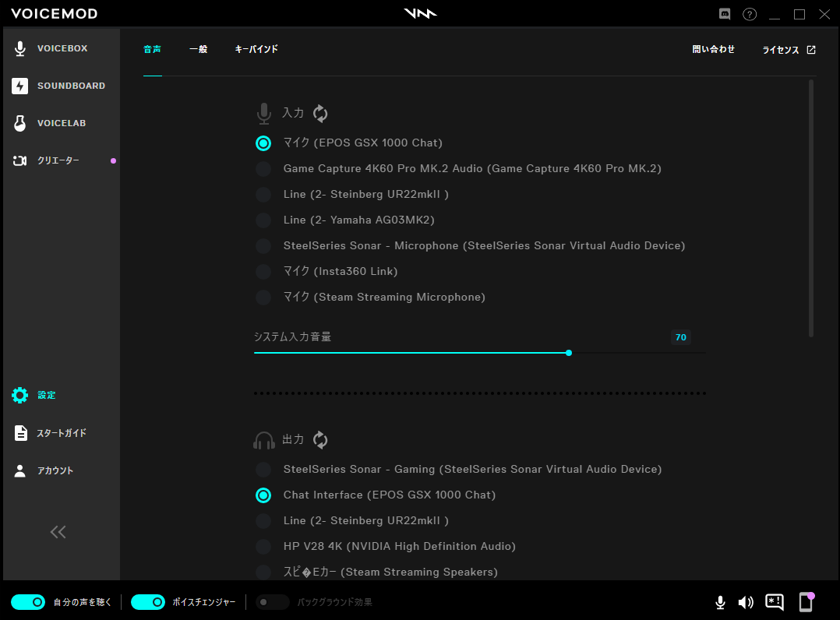
Task: Open the phone icon with pink notification dot
Action: tap(806, 602)
